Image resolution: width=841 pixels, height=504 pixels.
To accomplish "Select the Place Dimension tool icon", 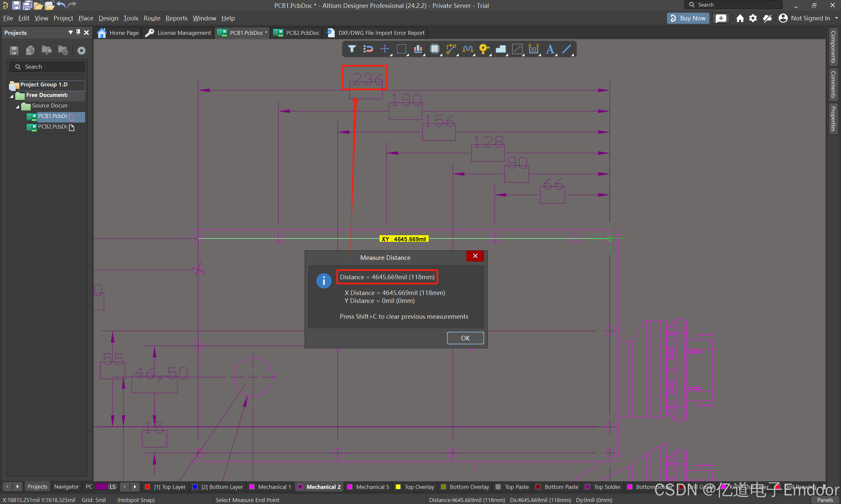I will point(533,49).
